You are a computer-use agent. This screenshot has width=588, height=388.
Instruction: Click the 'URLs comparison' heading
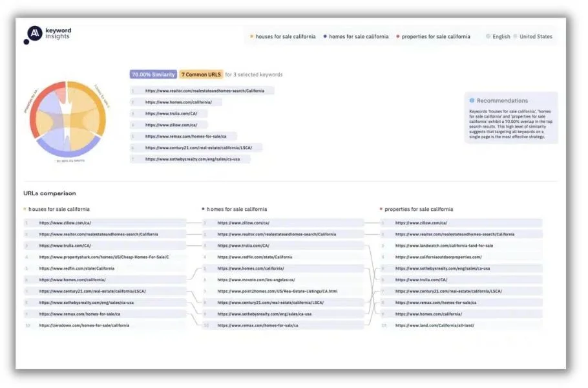pos(50,193)
